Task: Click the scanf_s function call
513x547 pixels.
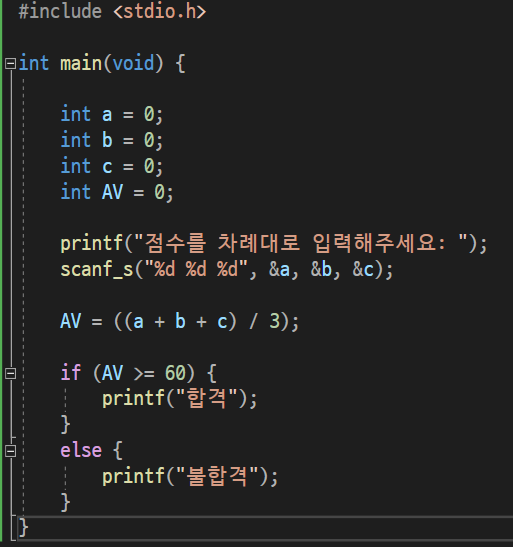Action: [x=227, y=269]
